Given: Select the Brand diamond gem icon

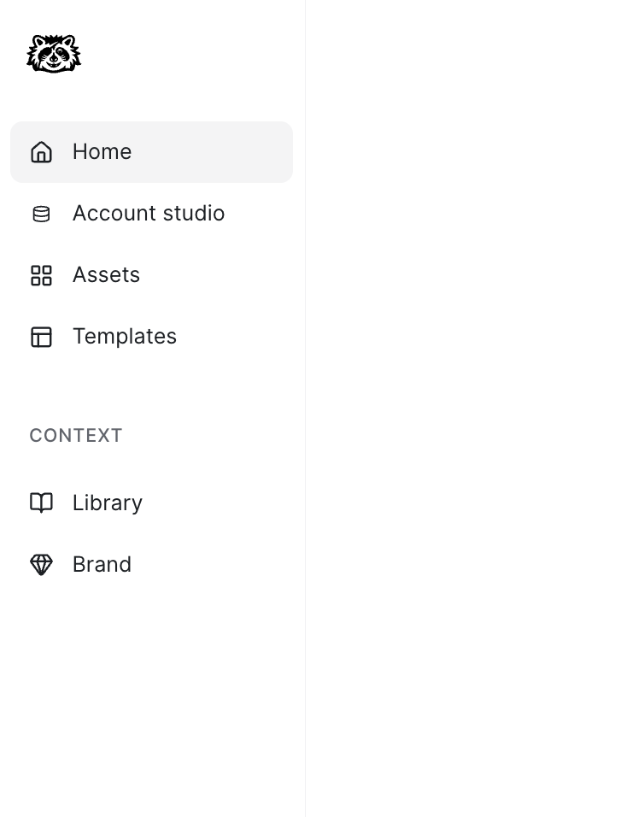Looking at the screenshot, I should (41, 564).
